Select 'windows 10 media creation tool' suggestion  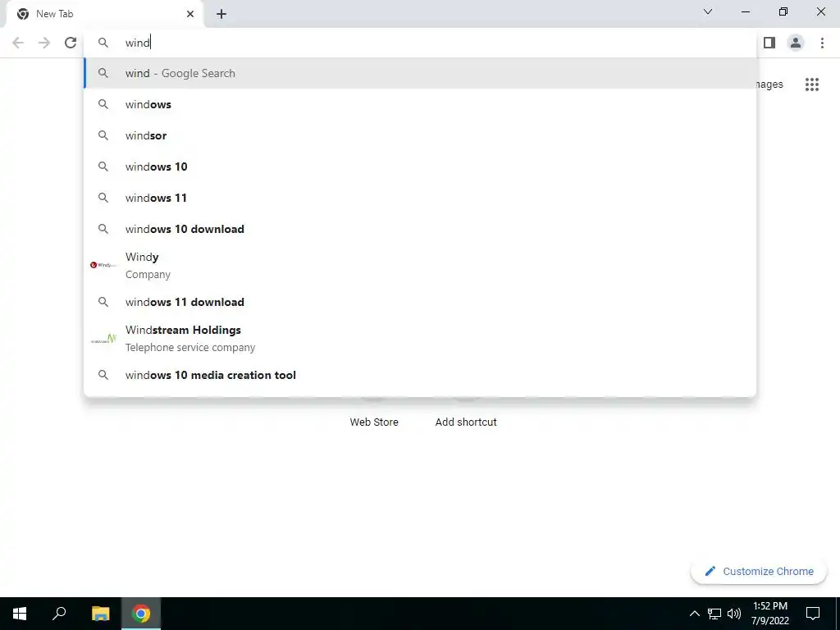[x=420, y=375]
